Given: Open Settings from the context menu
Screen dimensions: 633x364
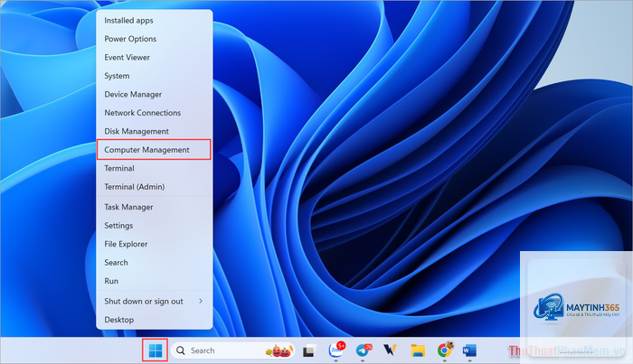Looking at the screenshot, I should 155,226.
